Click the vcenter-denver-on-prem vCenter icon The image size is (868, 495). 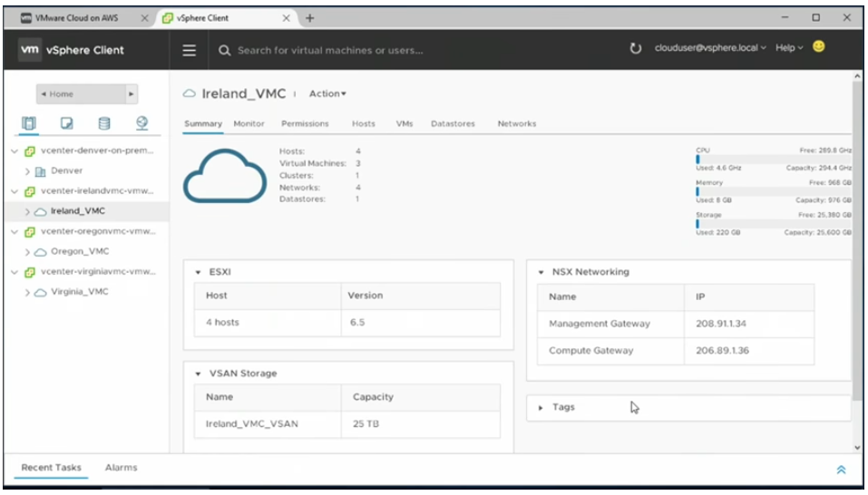click(x=30, y=151)
